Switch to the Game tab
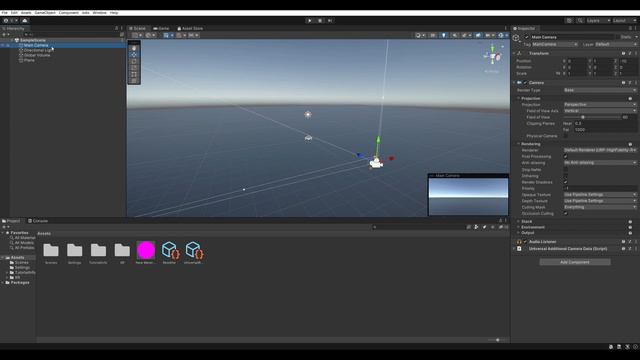 [161, 29]
